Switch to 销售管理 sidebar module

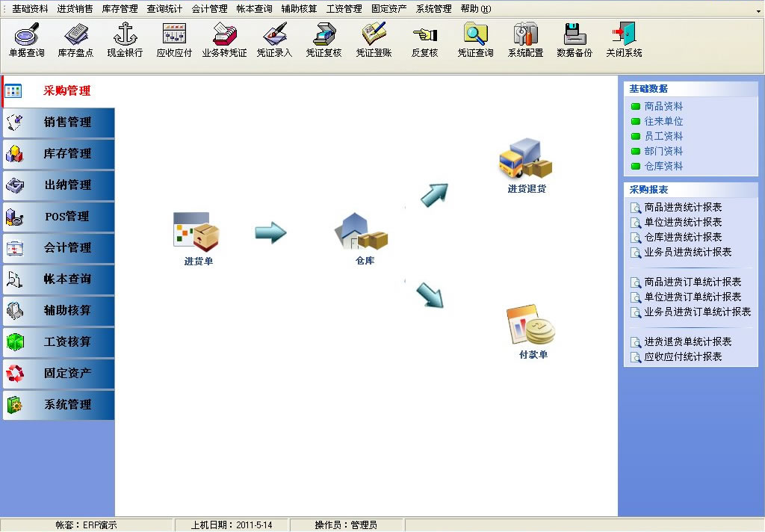(x=58, y=123)
